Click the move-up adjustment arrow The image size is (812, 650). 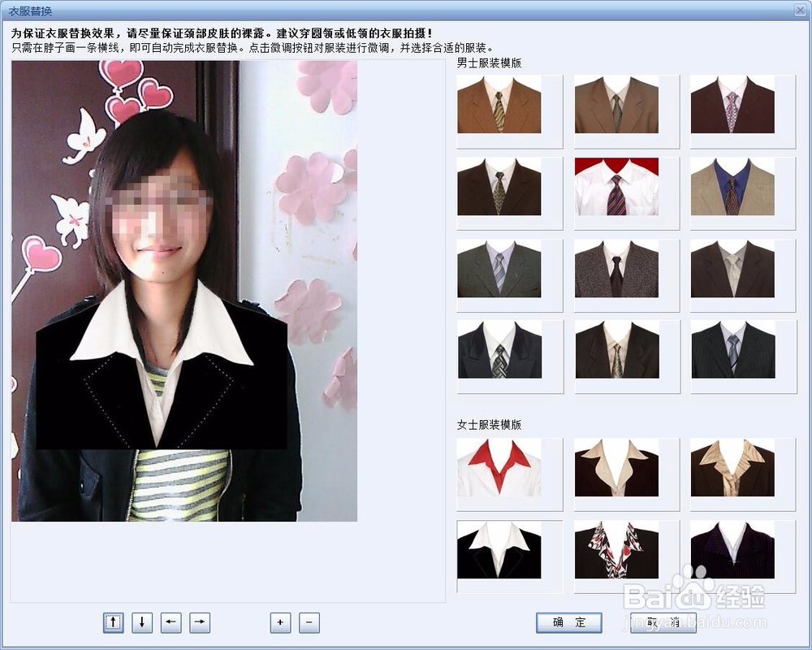coord(113,624)
